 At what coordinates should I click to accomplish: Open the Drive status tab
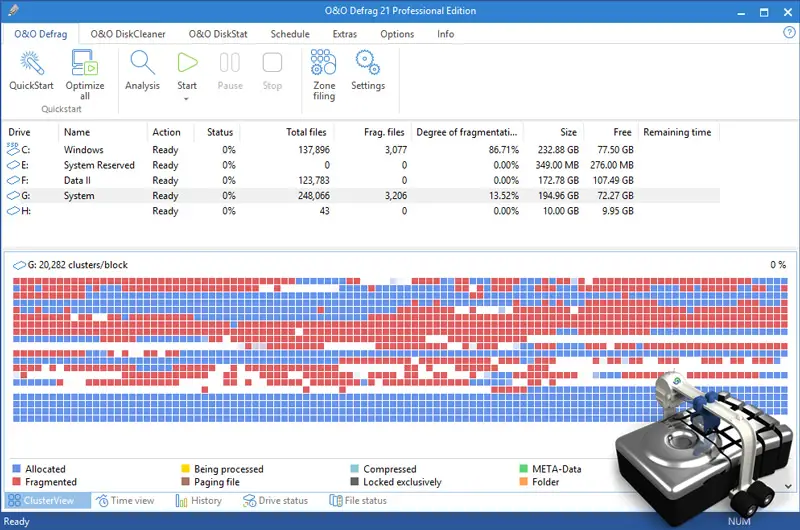tap(276, 500)
